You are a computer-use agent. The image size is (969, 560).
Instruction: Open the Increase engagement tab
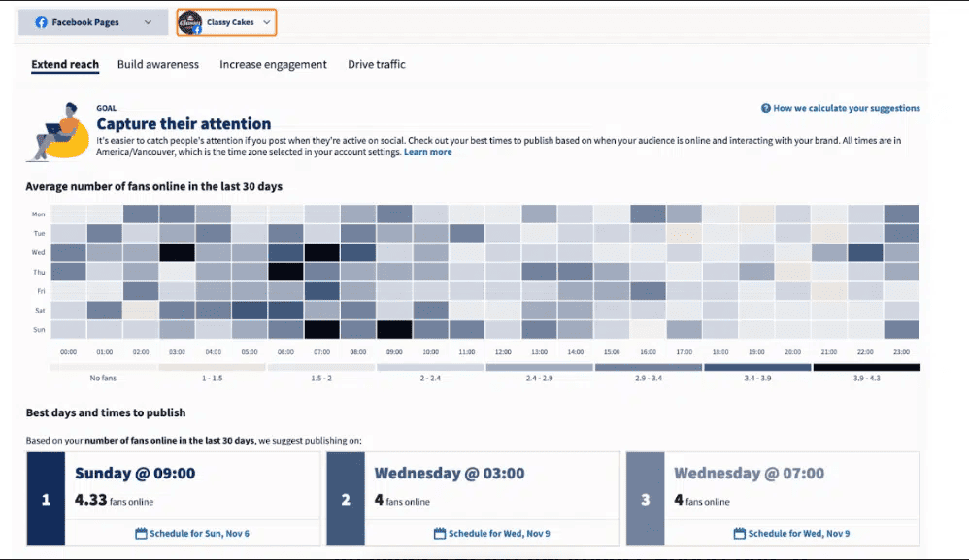pos(274,64)
